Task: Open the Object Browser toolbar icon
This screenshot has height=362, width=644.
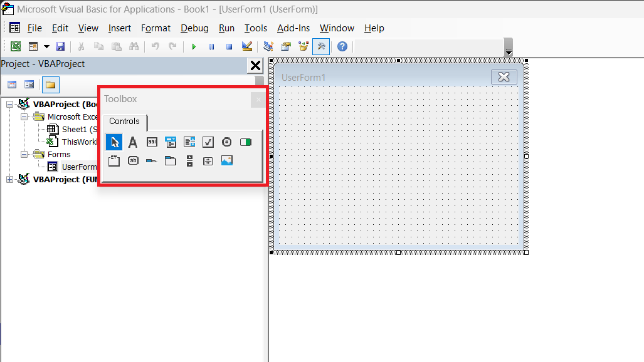Action: [x=304, y=46]
